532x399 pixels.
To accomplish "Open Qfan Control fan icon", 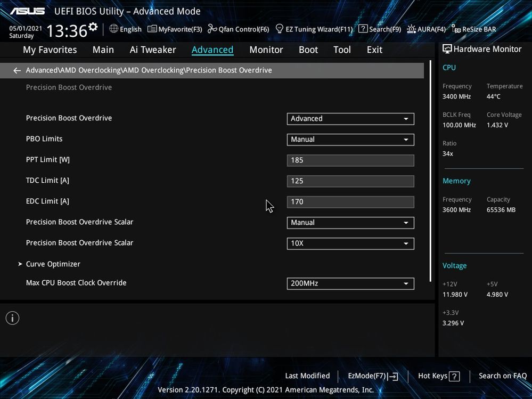I will pos(212,29).
